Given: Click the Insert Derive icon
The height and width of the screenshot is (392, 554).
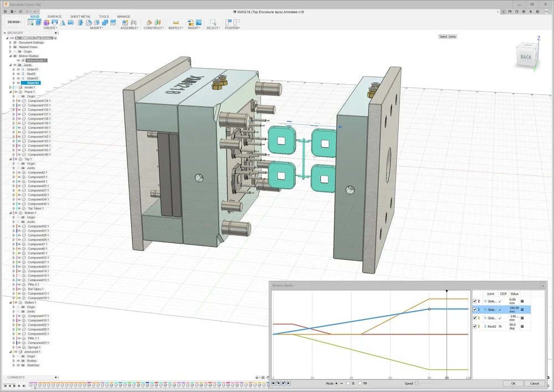Looking at the screenshot, I should click(x=191, y=23).
